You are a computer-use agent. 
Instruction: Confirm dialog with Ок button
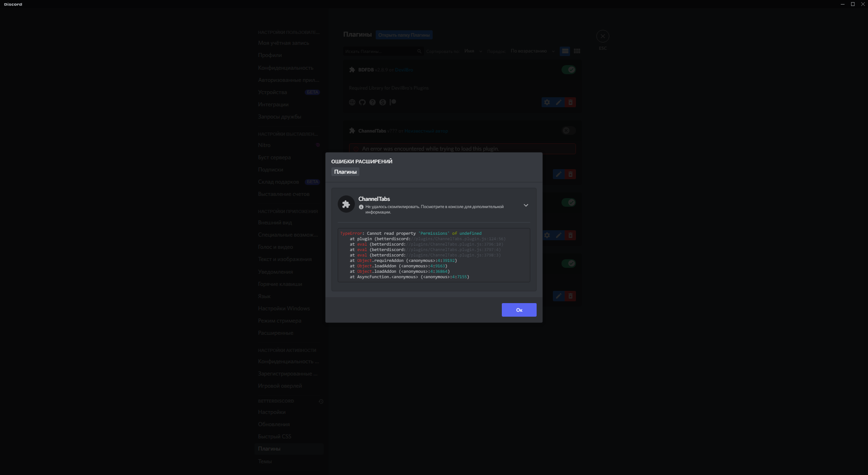coord(519,310)
